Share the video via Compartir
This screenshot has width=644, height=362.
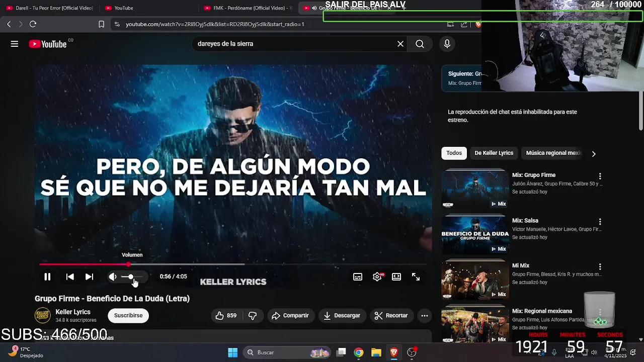point(290,316)
